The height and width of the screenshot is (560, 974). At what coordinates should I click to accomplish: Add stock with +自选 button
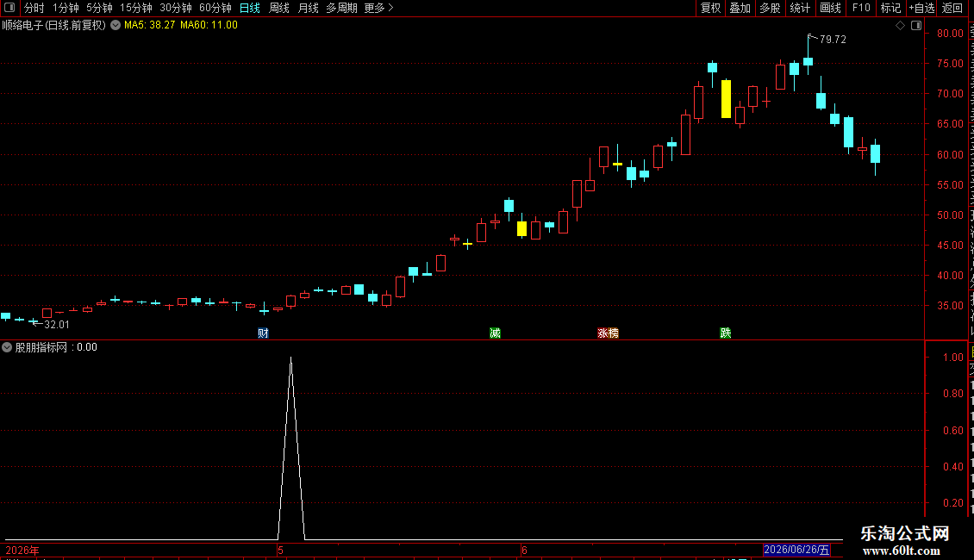[x=921, y=8]
